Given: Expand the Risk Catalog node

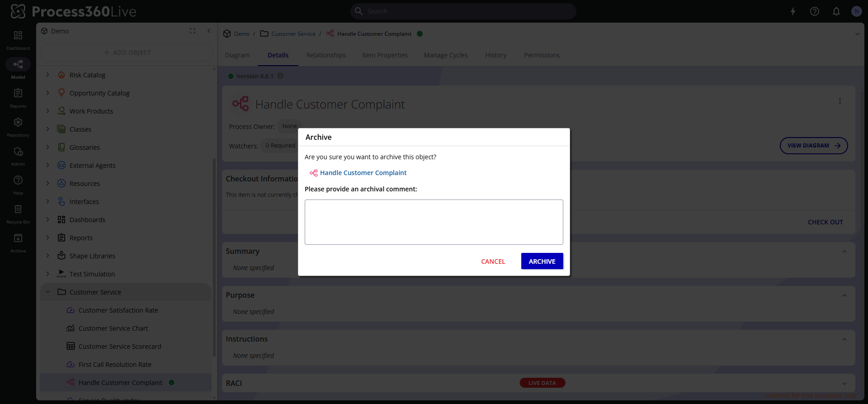Looking at the screenshot, I should click(x=48, y=75).
